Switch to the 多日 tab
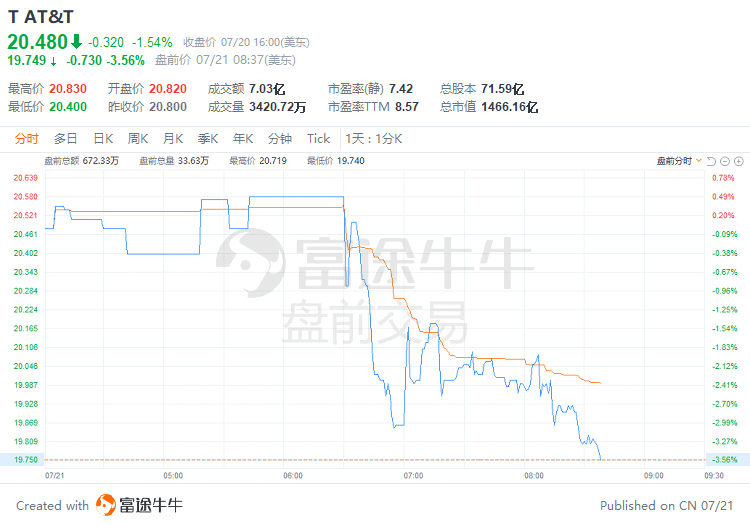The image size is (750, 526). [66, 138]
